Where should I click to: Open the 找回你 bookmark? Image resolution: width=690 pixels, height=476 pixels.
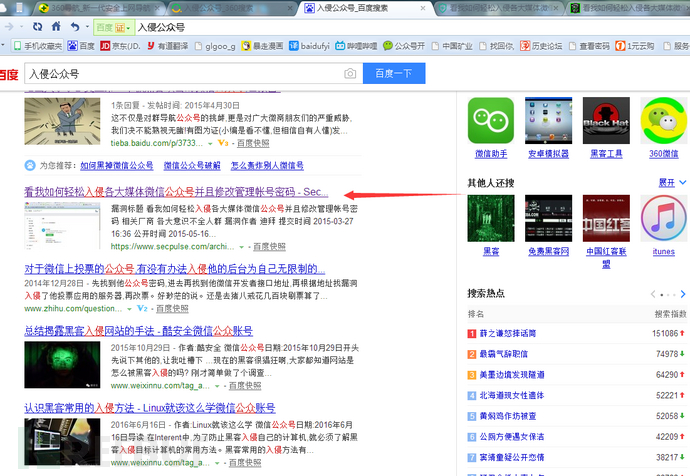click(496, 46)
